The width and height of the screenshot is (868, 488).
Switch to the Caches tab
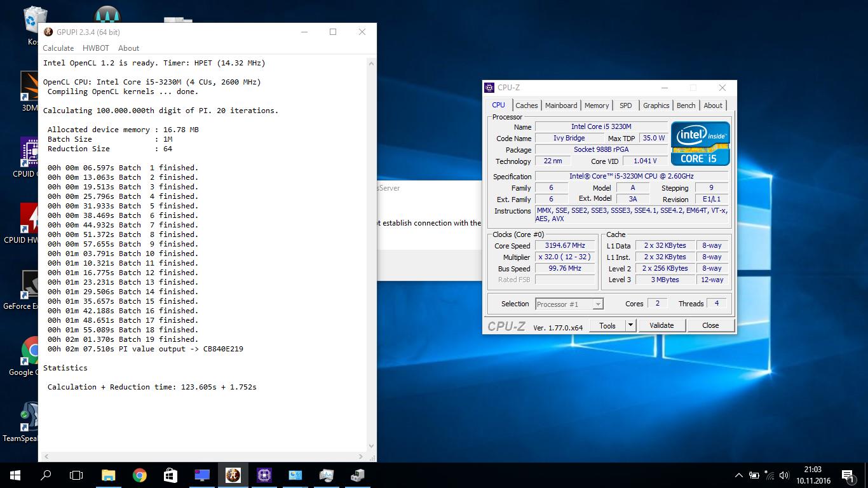526,105
